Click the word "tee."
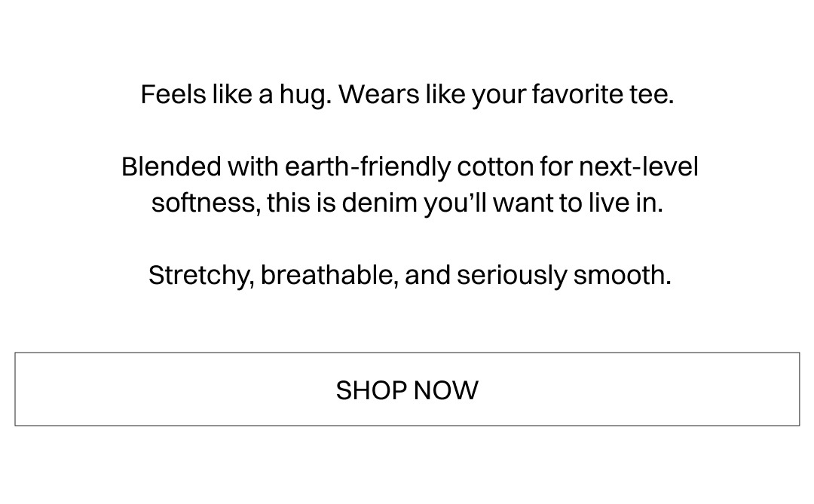This screenshot has width=814, height=504. pos(651,95)
